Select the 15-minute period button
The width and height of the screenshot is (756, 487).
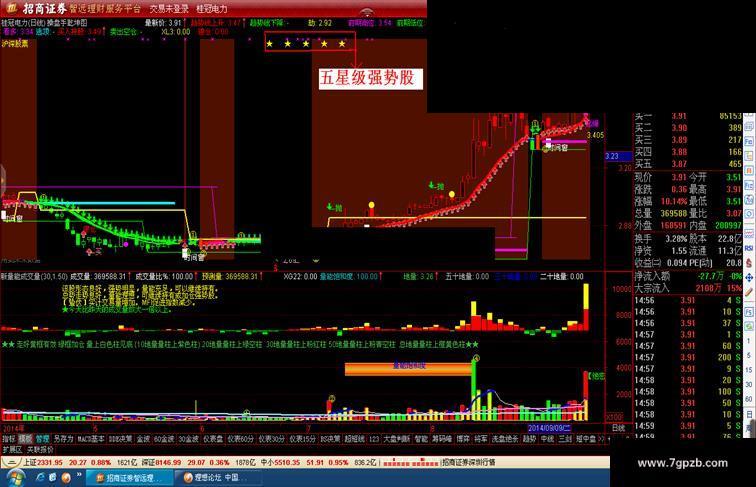tap(749, 370)
